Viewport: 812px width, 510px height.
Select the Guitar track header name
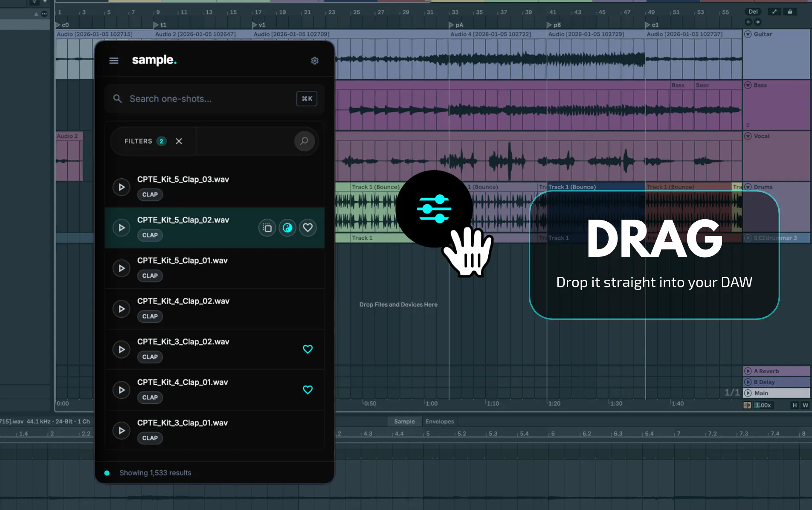pos(763,34)
